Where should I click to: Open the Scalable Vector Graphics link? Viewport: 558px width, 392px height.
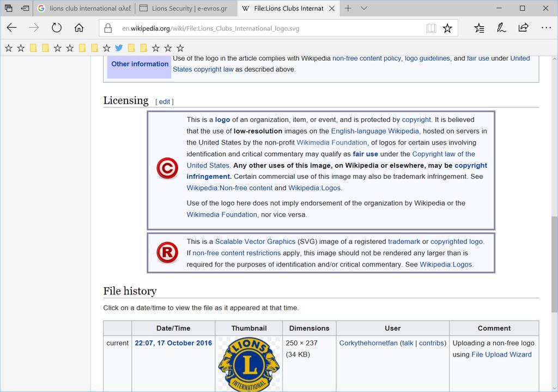(255, 242)
